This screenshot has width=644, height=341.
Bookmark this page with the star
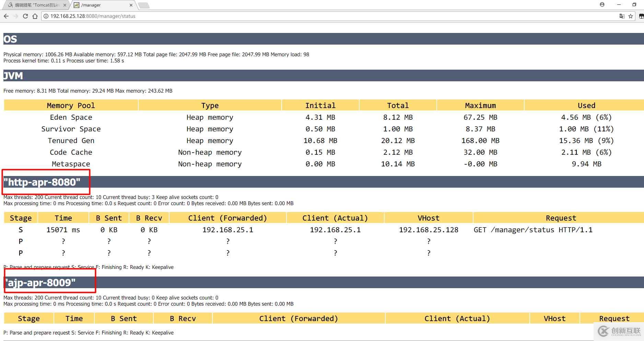[x=631, y=16]
